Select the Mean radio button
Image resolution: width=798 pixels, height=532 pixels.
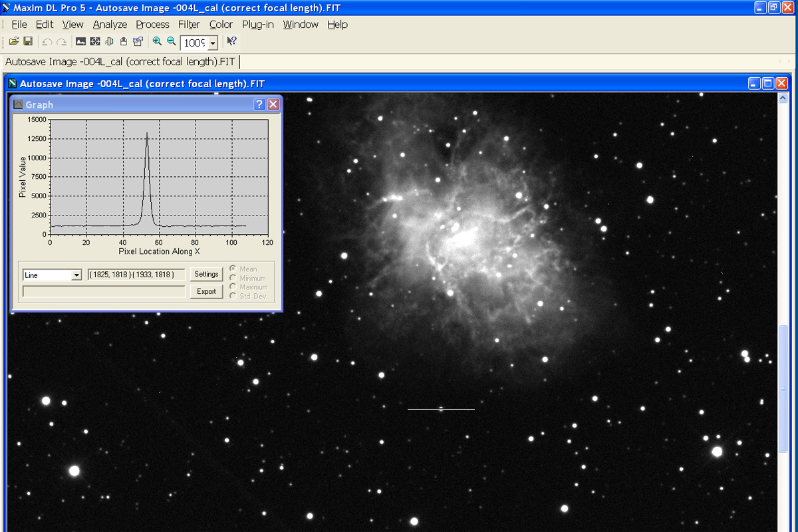point(233,269)
